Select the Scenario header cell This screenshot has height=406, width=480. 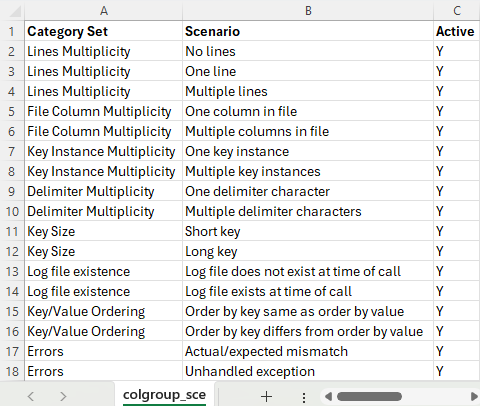308,31
